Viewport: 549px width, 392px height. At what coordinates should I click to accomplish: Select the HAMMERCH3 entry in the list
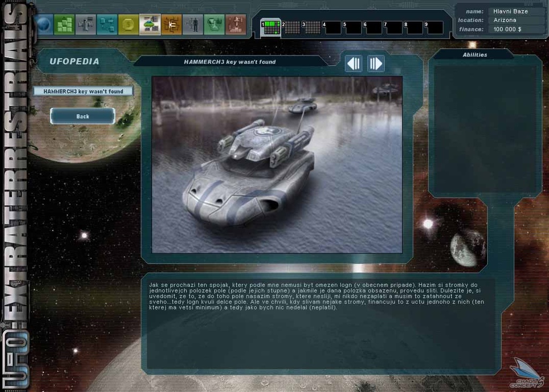point(83,91)
